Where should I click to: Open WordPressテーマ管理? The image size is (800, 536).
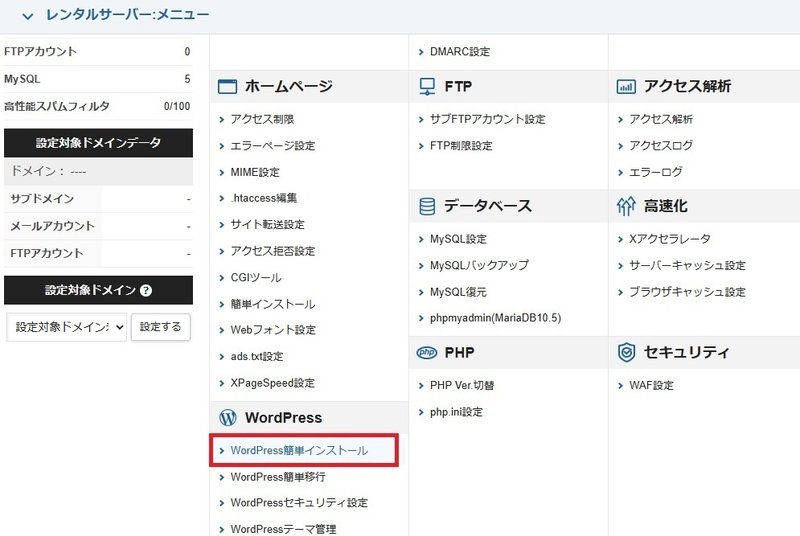(x=283, y=529)
